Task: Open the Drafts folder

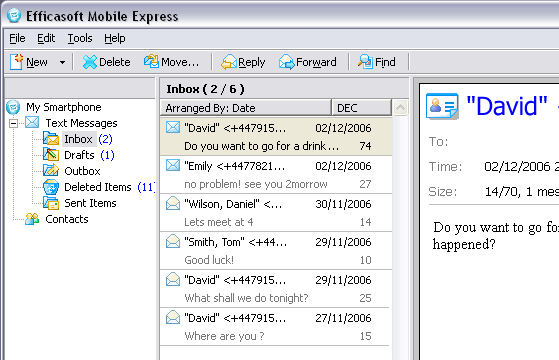Action: click(x=80, y=155)
